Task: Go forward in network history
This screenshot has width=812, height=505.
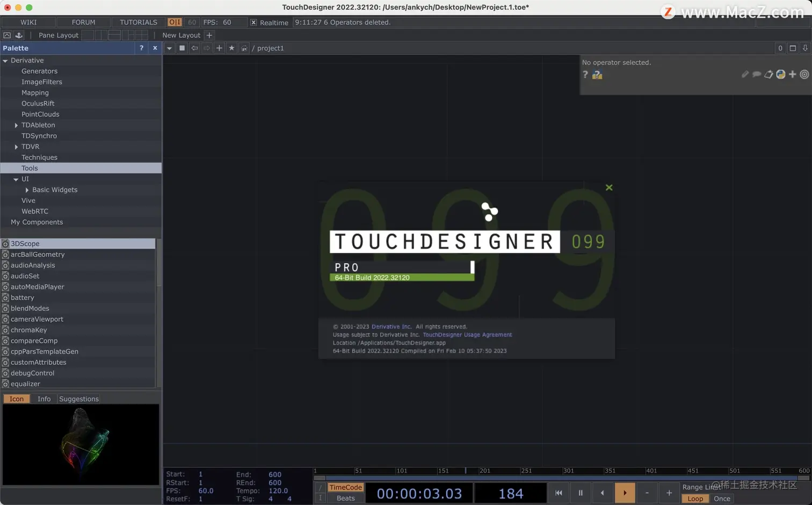Action: [207, 48]
